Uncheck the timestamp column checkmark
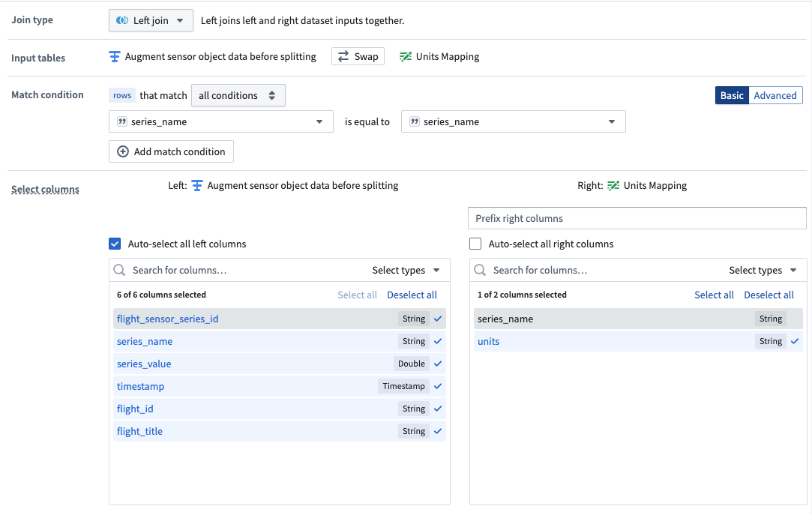This screenshot has width=812, height=515. click(x=438, y=386)
